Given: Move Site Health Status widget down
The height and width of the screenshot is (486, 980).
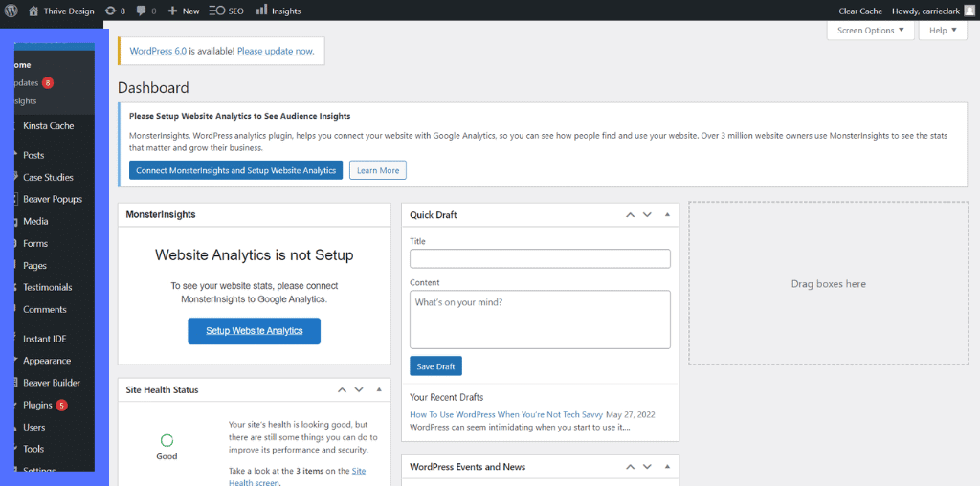Looking at the screenshot, I should click(359, 389).
